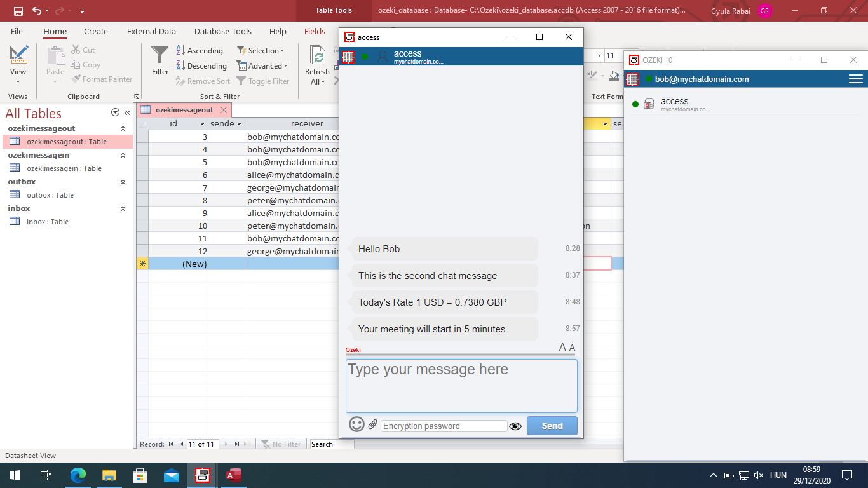
Task: Switch to the Create ribbon tab
Action: pyautogui.click(x=95, y=31)
